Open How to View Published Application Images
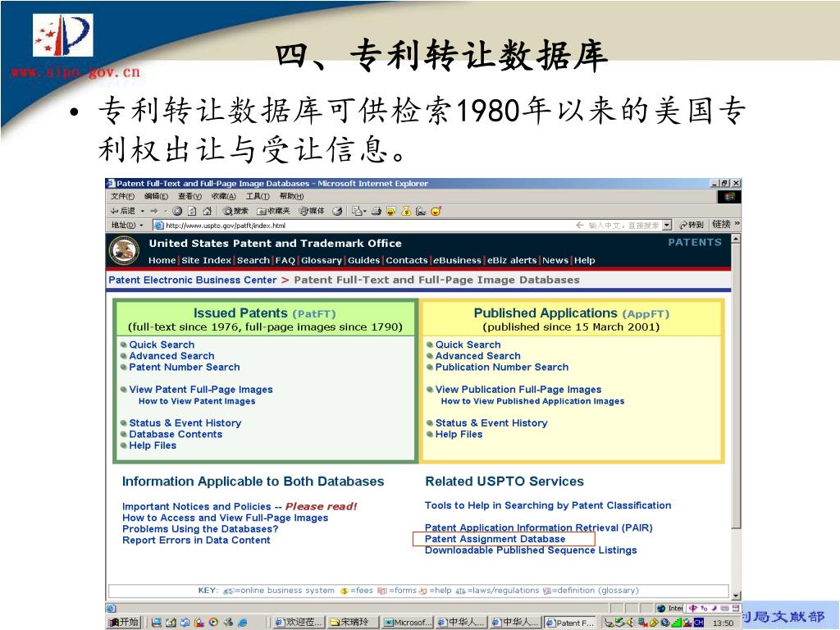 coord(532,400)
